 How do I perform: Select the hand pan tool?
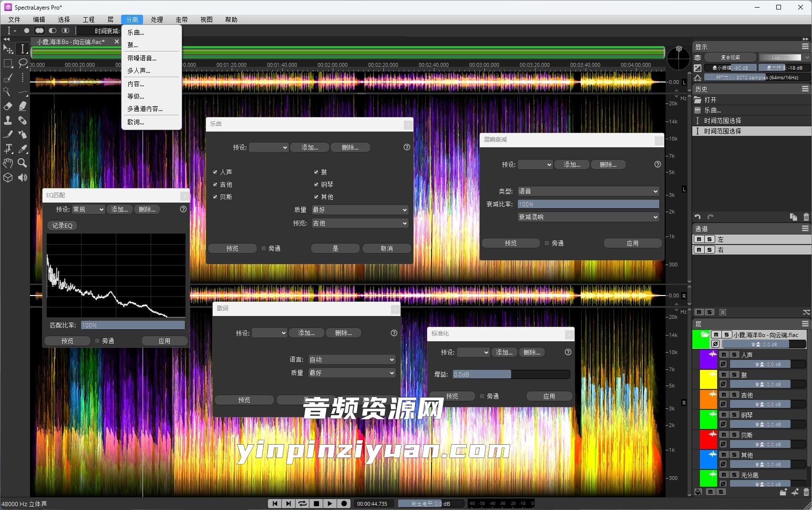(x=8, y=163)
